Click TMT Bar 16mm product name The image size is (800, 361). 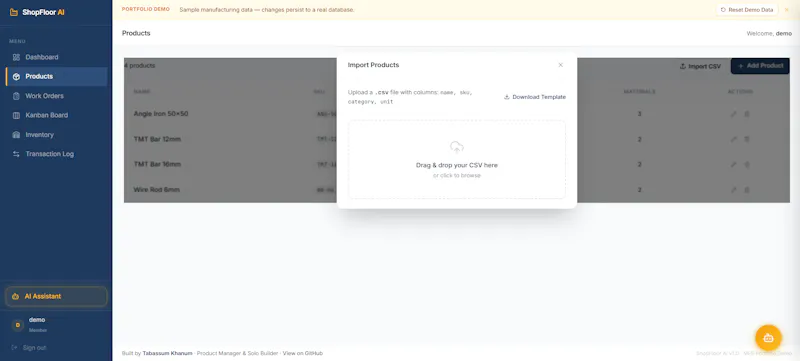click(157, 164)
